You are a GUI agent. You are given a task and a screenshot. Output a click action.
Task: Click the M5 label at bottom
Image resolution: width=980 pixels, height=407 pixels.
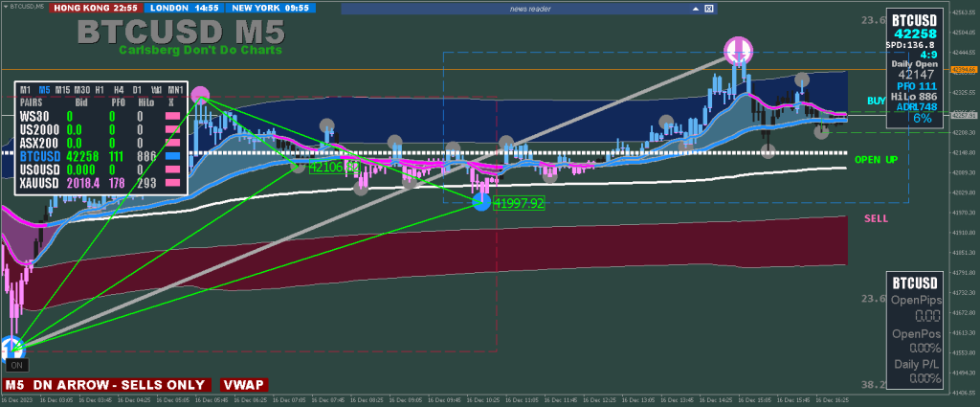14,384
